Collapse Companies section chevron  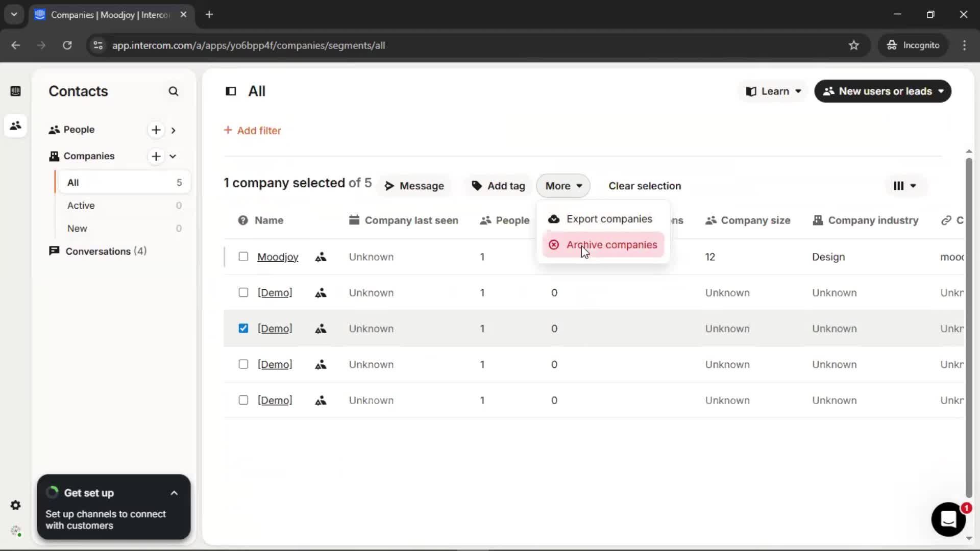click(173, 156)
